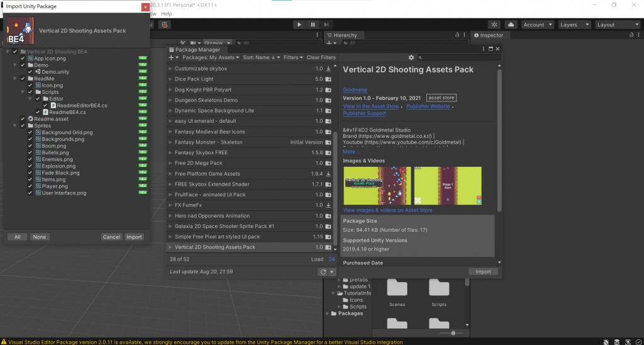This screenshot has height=345, width=644.
Task: Adjust the Project icon size slider
Action: click(453, 333)
